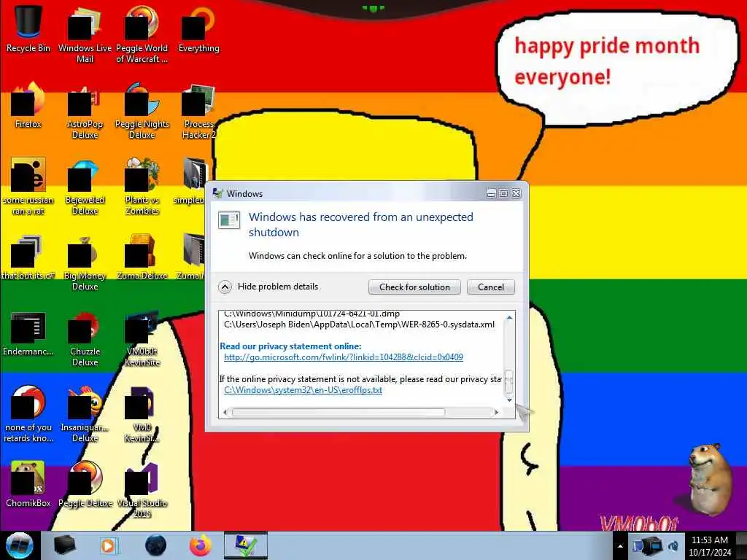Open Peggle Nights Deluxe desktop icon
Screen dimensions: 747x560
[142, 111]
